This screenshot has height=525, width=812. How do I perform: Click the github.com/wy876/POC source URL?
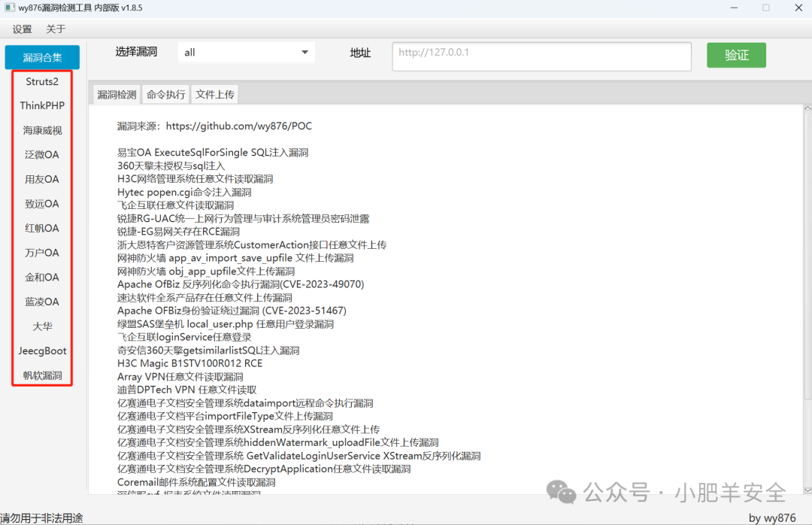[x=239, y=126]
